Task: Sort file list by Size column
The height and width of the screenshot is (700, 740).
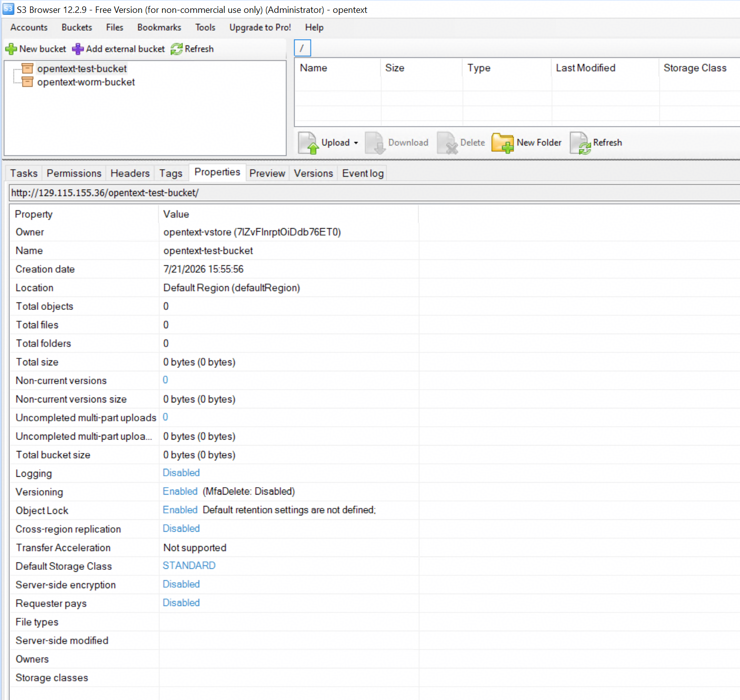Action: (x=422, y=68)
